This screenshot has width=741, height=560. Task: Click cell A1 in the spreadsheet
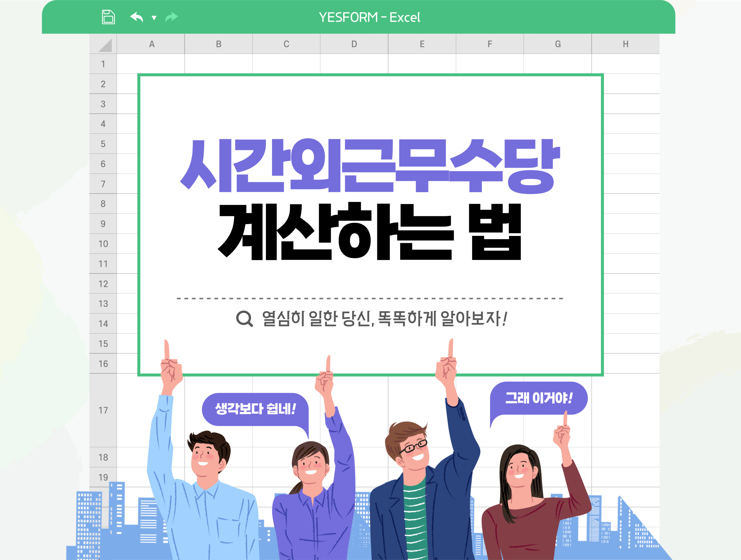tap(151, 64)
